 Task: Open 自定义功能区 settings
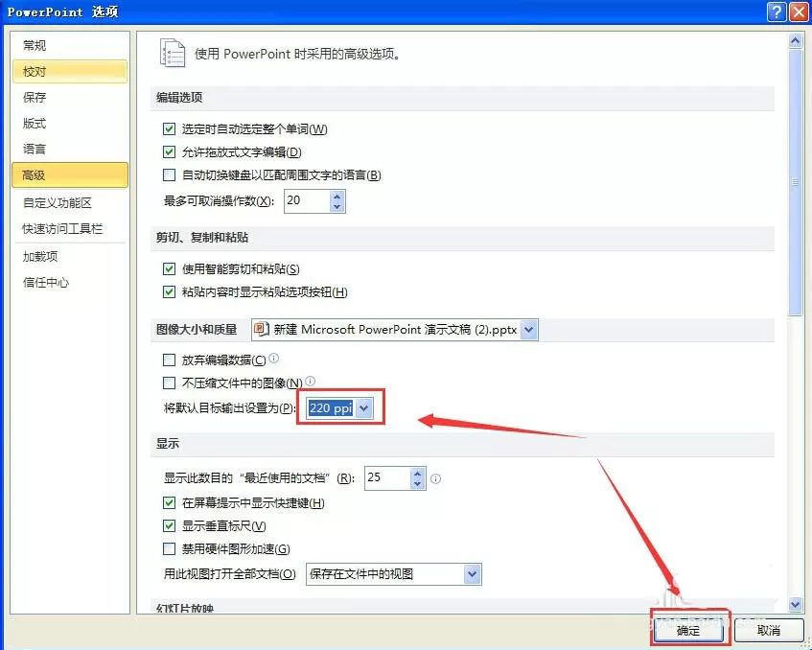(69, 202)
